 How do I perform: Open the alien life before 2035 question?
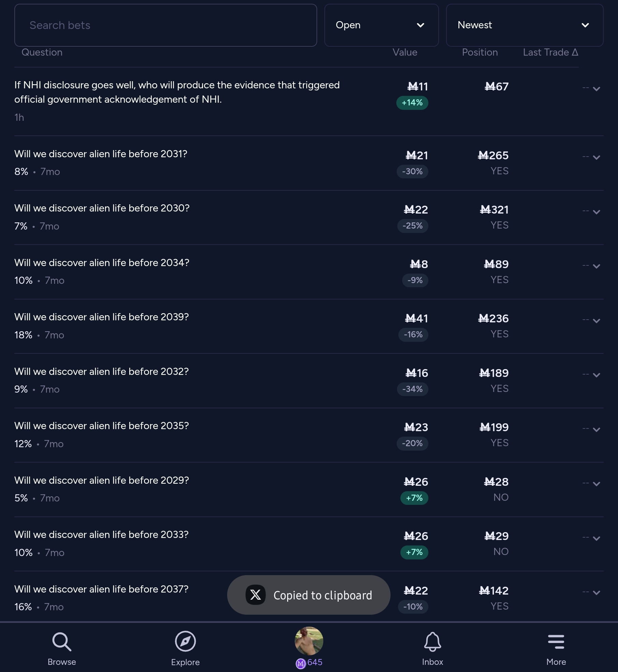tap(101, 426)
